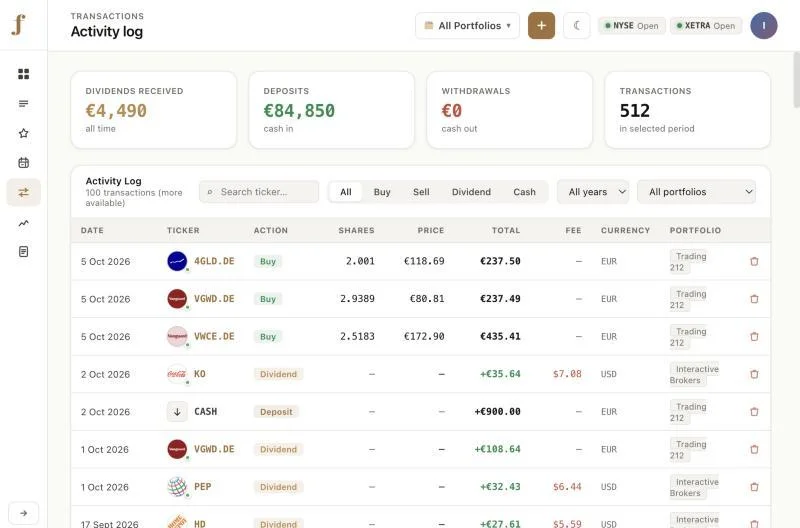The image size is (800, 528).
Task: Click the app logo at top left
Action: 19,24
